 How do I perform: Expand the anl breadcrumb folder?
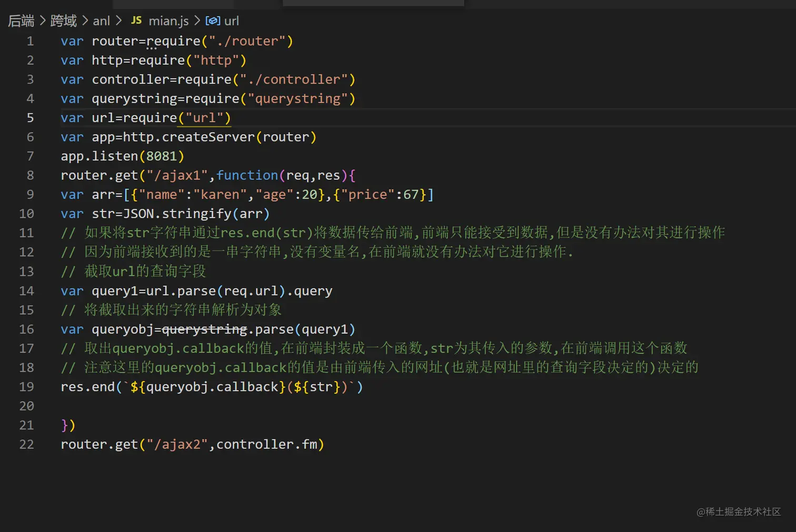(x=102, y=21)
